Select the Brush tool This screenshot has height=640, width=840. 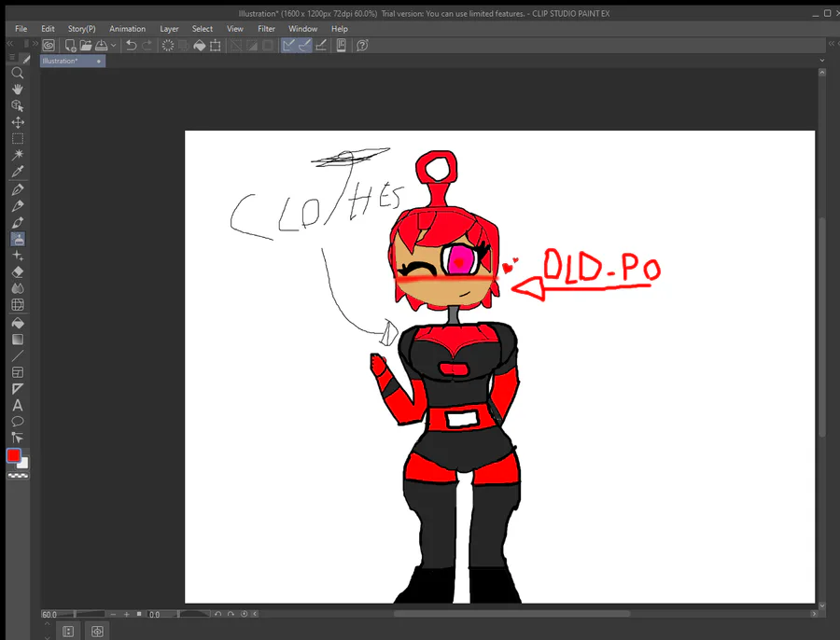click(18, 222)
